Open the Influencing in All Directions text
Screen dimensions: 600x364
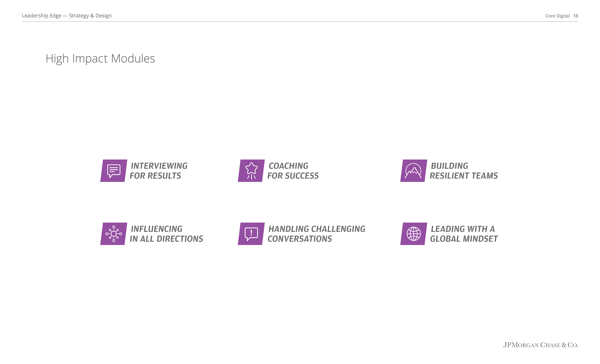[x=166, y=234]
